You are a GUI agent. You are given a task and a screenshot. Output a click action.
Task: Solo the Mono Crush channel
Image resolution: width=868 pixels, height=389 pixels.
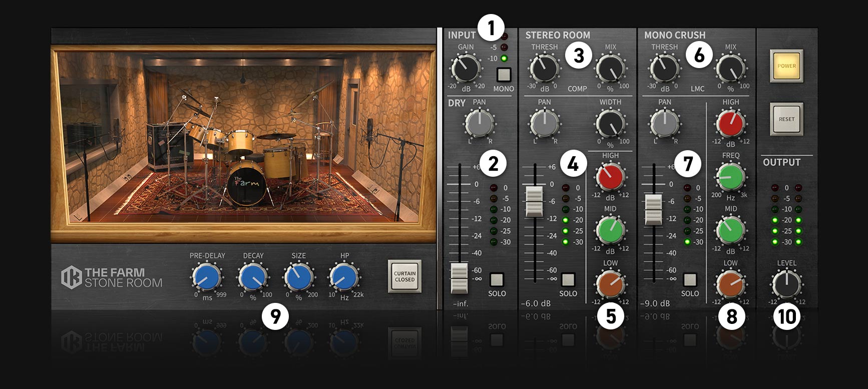pyautogui.click(x=690, y=279)
